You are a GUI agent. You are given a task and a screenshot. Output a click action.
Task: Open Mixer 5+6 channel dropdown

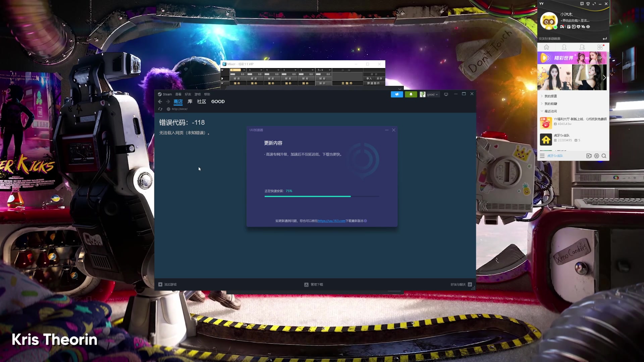pos(330,70)
